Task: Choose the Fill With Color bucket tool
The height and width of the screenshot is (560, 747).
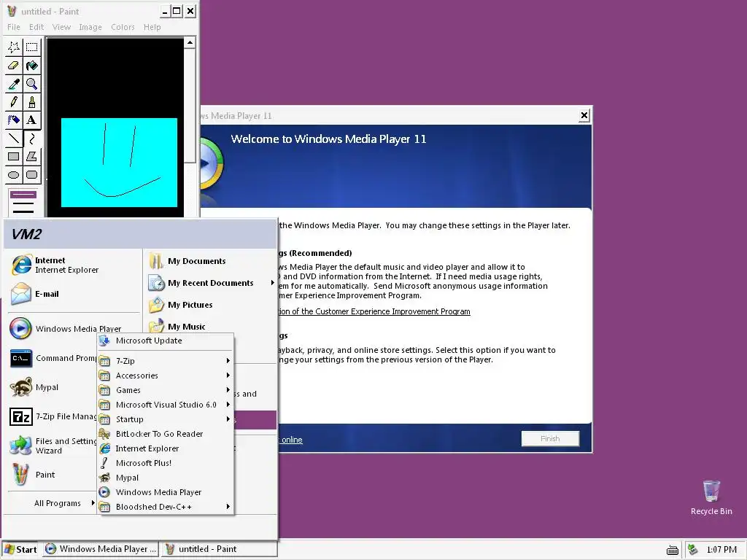Action: (x=32, y=65)
